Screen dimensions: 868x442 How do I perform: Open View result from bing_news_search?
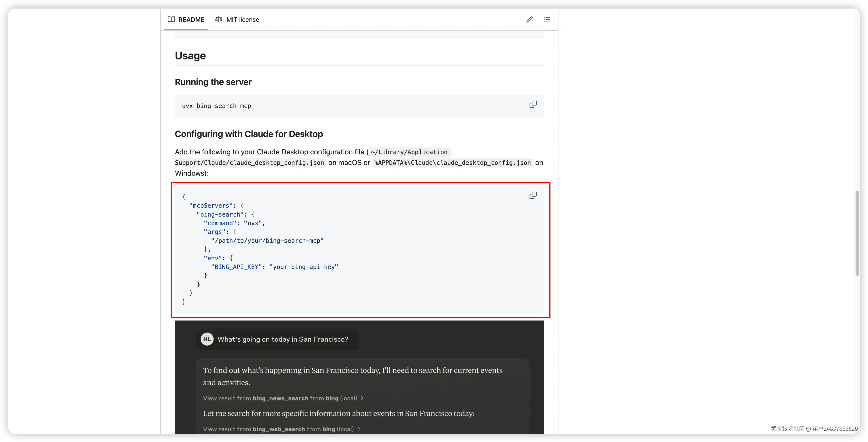280,398
